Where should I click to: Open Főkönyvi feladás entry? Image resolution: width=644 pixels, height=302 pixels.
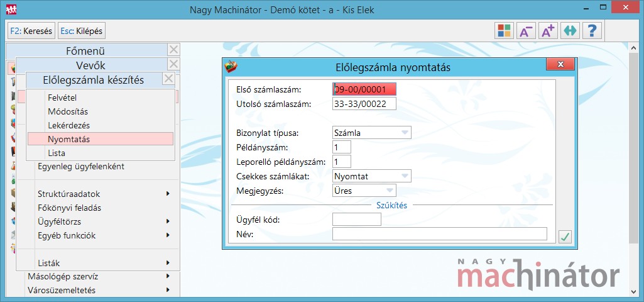pyautogui.click(x=69, y=208)
